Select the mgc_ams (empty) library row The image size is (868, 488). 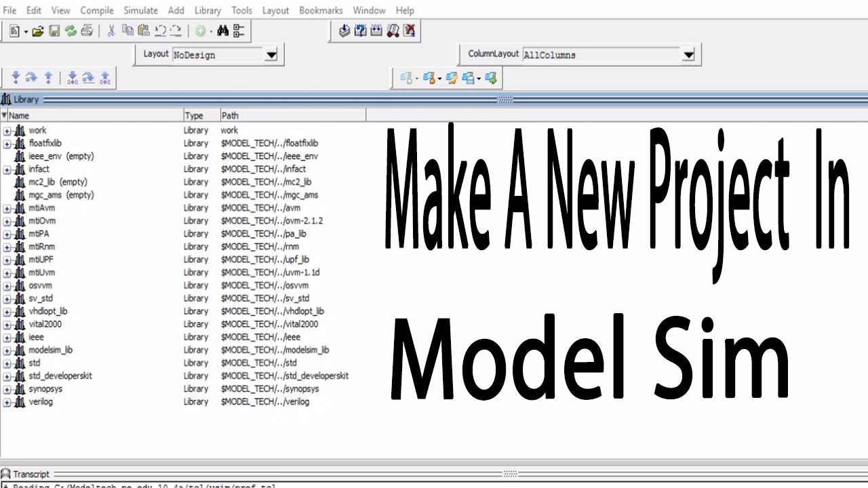[x=183, y=195]
